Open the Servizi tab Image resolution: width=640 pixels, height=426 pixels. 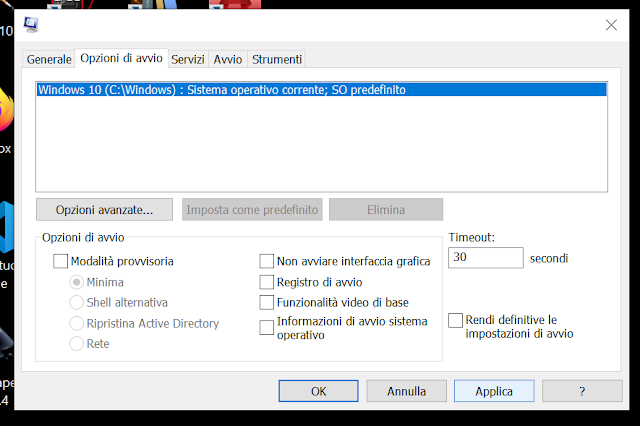[x=188, y=59]
